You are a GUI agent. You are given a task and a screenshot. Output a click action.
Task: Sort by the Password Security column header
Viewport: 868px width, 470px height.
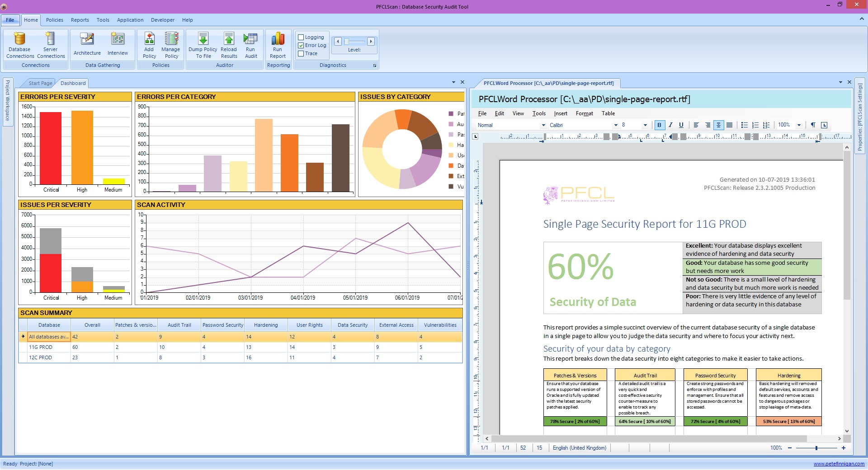pos(223,325)
